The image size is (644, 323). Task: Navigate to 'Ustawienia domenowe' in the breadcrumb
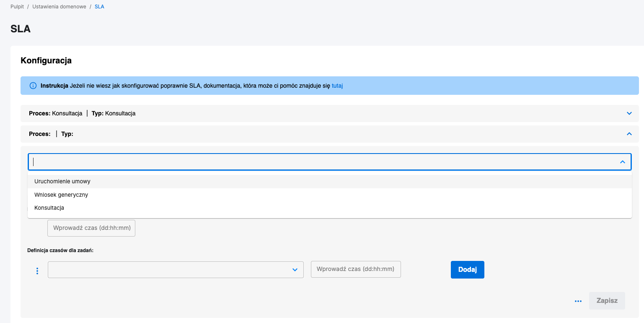tap(59, 7)
